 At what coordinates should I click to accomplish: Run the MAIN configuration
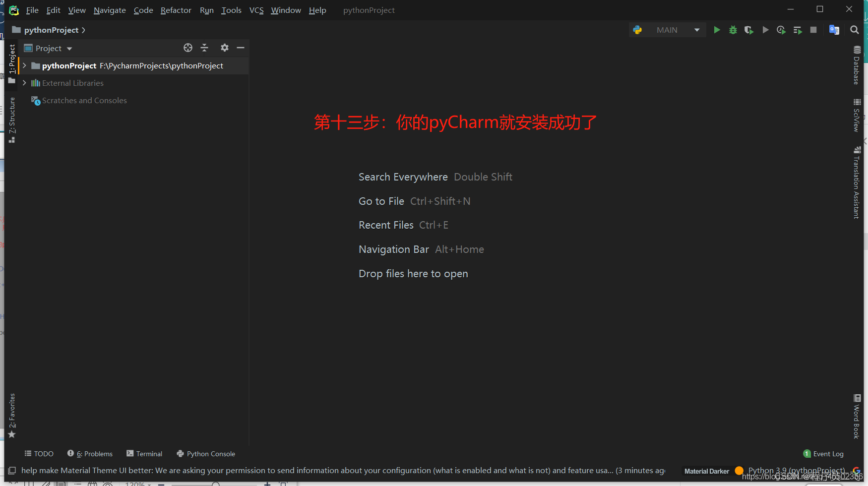coord(717,30)
